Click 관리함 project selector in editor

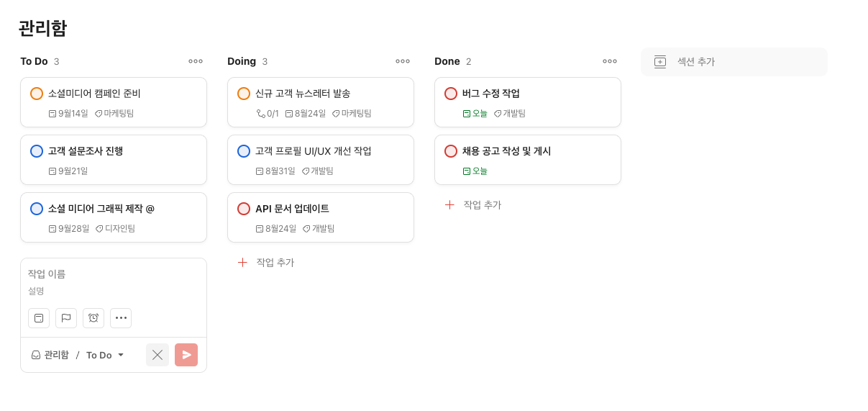(50, 355)
